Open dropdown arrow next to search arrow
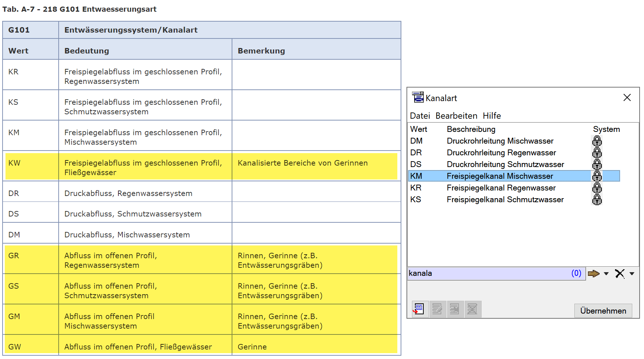Viewport: 644px width, 359px height. click(x=606, y=274)
